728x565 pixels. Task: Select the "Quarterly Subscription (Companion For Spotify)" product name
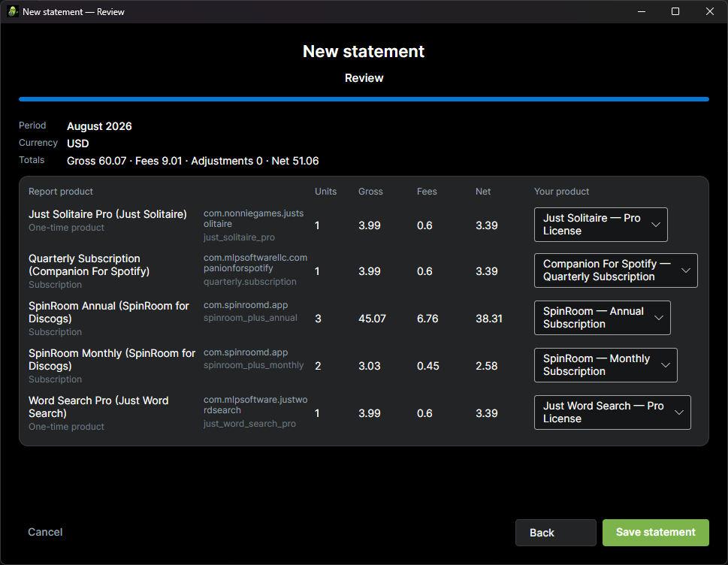[x=89, y=264]
